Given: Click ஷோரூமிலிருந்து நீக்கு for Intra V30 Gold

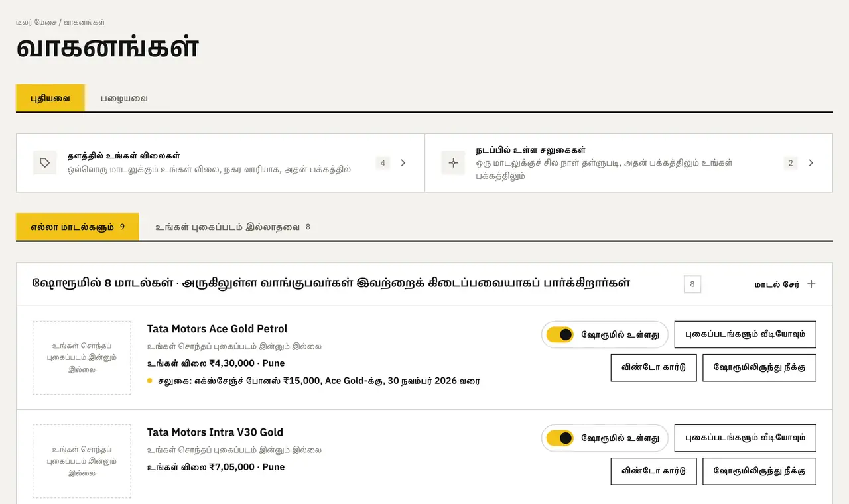Looking at the screenshot, I should click(759, 471).
